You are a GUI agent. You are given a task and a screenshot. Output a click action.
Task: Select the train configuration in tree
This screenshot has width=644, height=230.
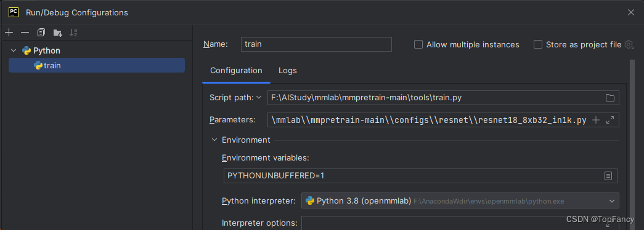click(97, 65)
